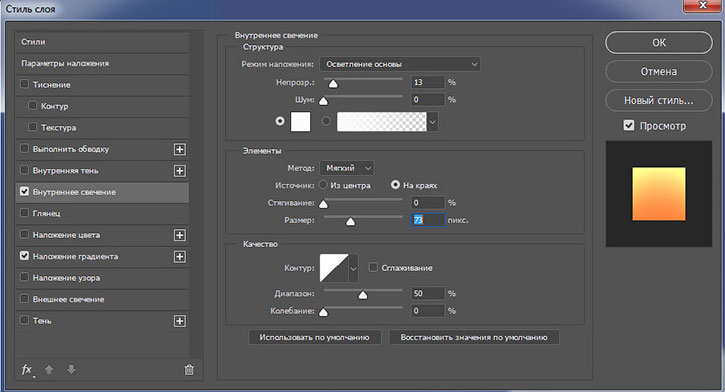The width and height of the screenshot is (725, 392).
Task: Enable the Тиснение checkbox
Action: [25, 84]
